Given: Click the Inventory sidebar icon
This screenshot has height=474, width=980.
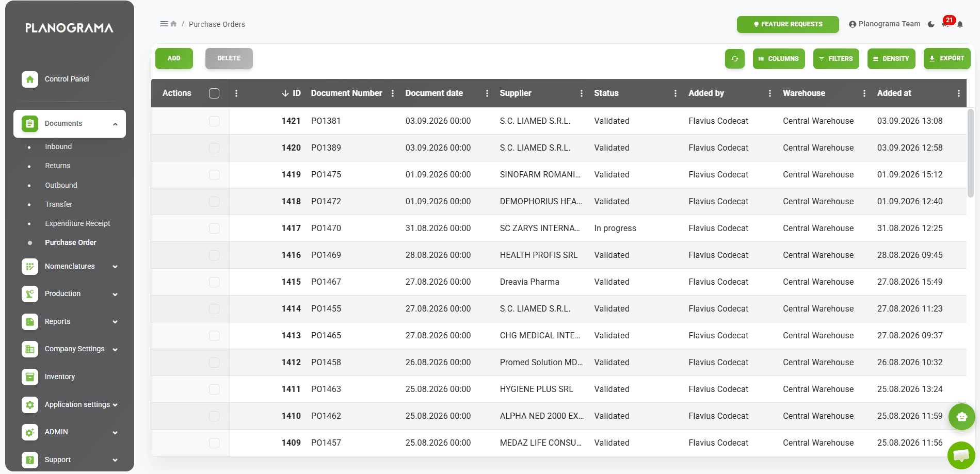Looking at the screenshot, I should point(30,377).
